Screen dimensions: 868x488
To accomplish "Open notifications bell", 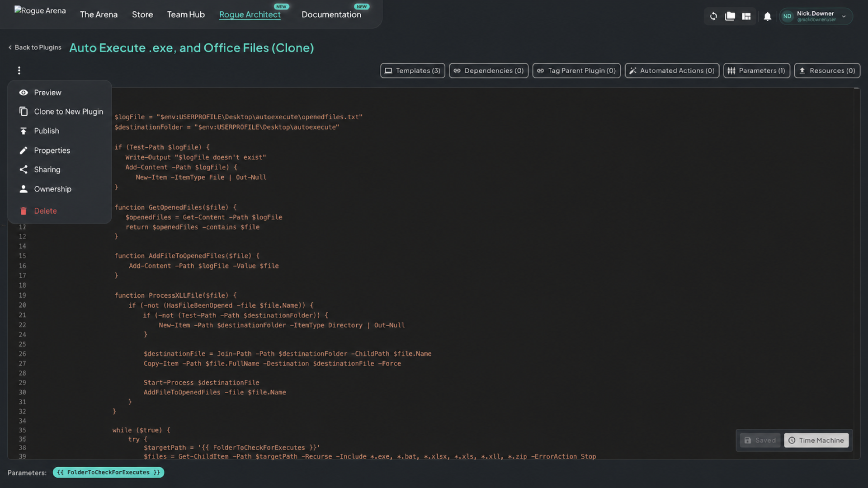I will pos(767,17).
